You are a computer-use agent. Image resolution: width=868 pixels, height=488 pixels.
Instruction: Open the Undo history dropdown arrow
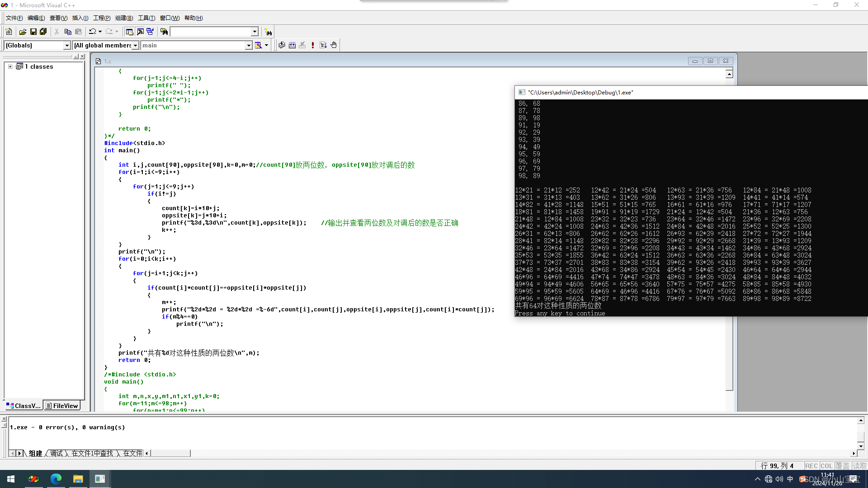click(100, 32)
